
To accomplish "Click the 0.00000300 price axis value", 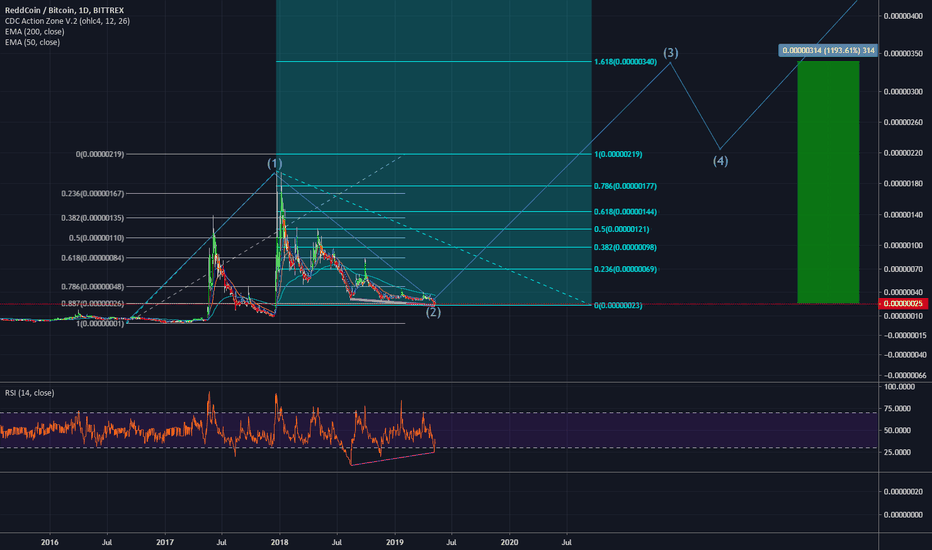I will [903, 92].
